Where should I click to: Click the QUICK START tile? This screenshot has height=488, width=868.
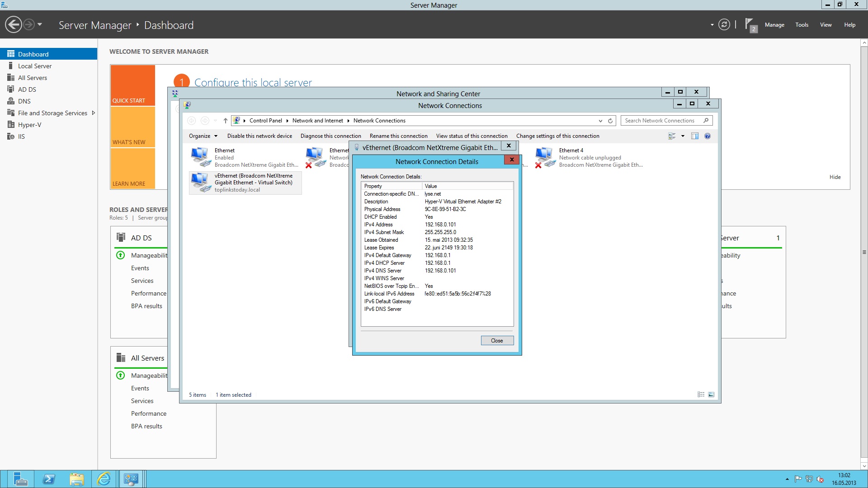(x=132, y=85)
